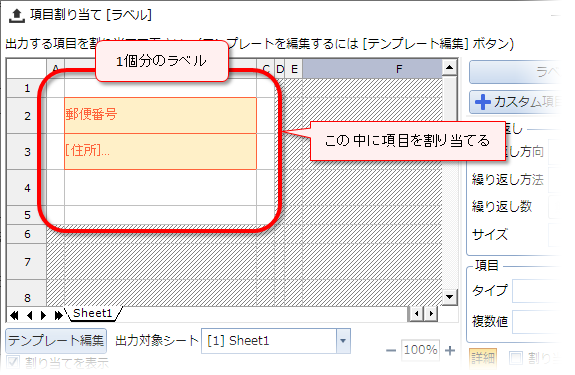Viewport: 575px width, 375px height.
Task: Select row 4 header
Action: 27,188
